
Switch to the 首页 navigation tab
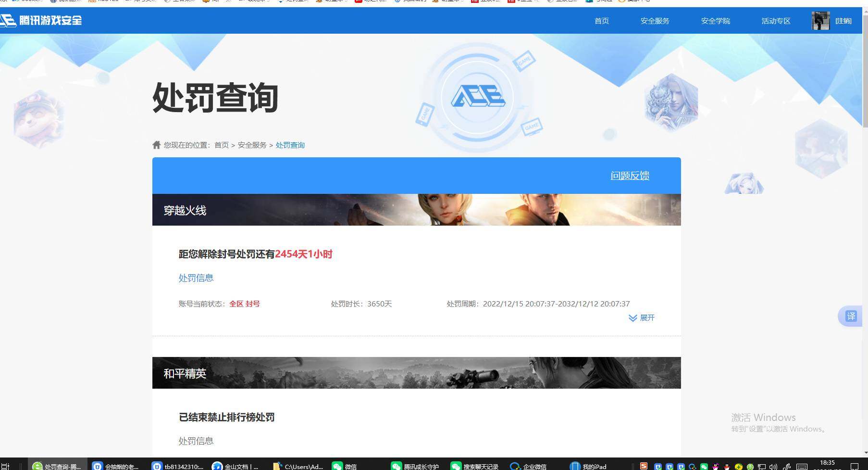coord(601,21)
